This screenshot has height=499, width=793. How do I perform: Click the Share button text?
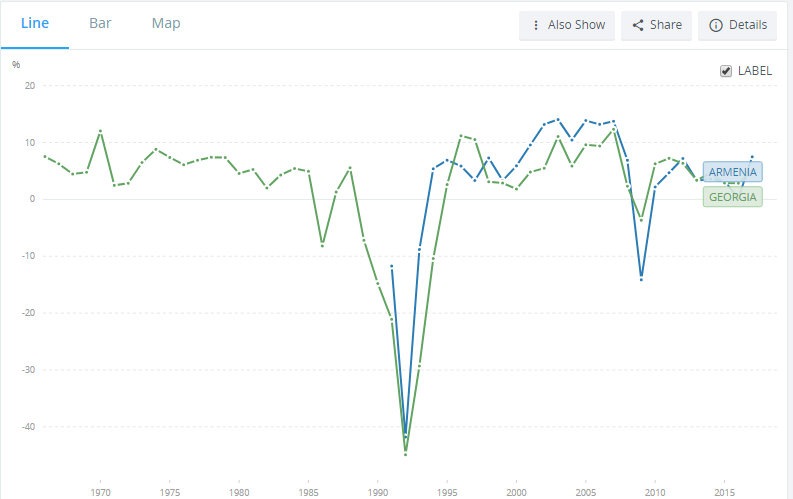[665, 25]
